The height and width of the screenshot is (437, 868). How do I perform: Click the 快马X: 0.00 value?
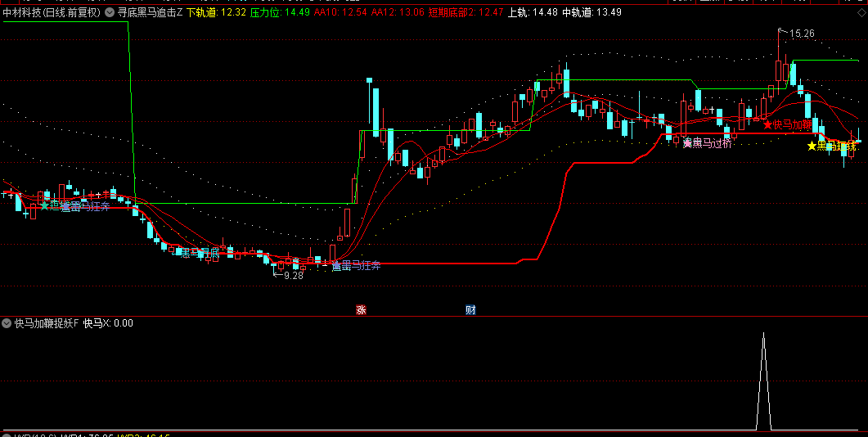point(108,323)
